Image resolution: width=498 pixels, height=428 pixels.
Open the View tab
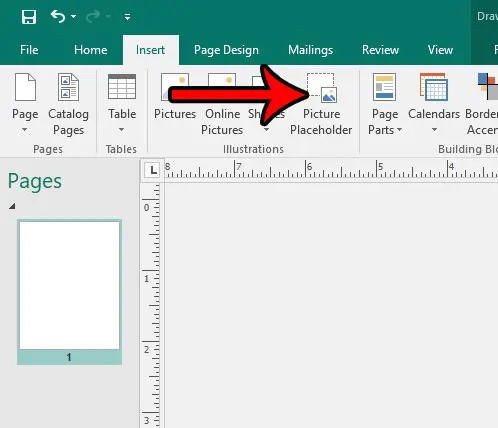click(x=440, y=50)
